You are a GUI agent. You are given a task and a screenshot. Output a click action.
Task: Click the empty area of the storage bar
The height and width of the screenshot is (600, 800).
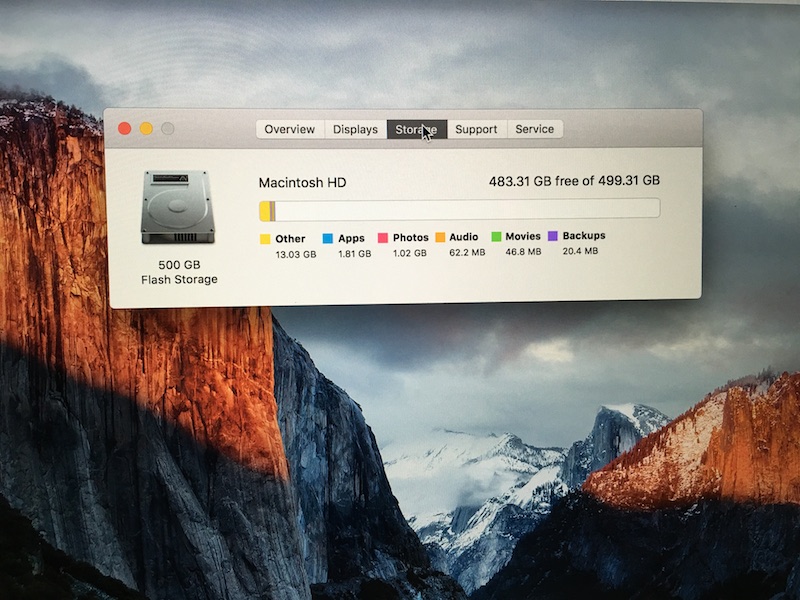[x=470, y=209]
